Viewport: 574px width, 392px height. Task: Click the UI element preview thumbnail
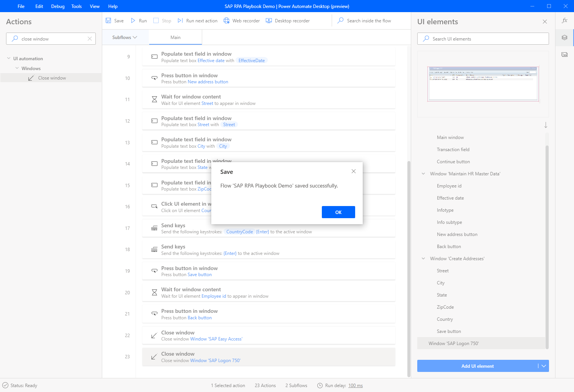pyautogui.click(x=483, y=84)
